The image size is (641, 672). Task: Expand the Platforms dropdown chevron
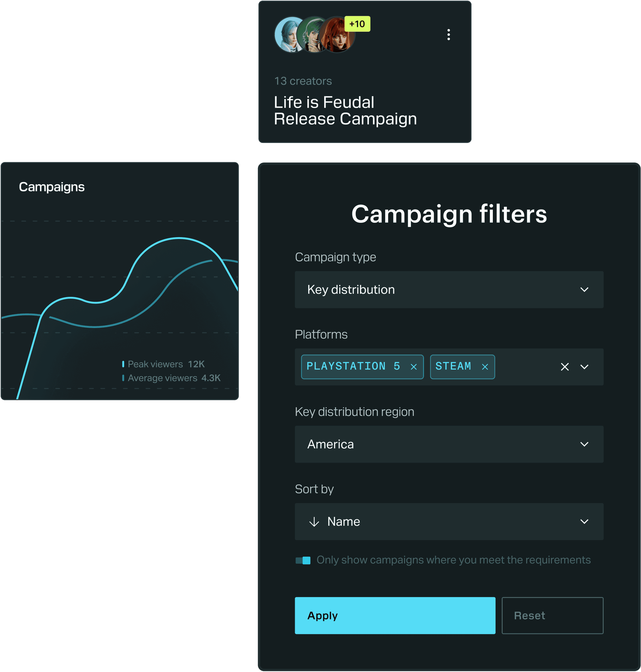point(584,367)
